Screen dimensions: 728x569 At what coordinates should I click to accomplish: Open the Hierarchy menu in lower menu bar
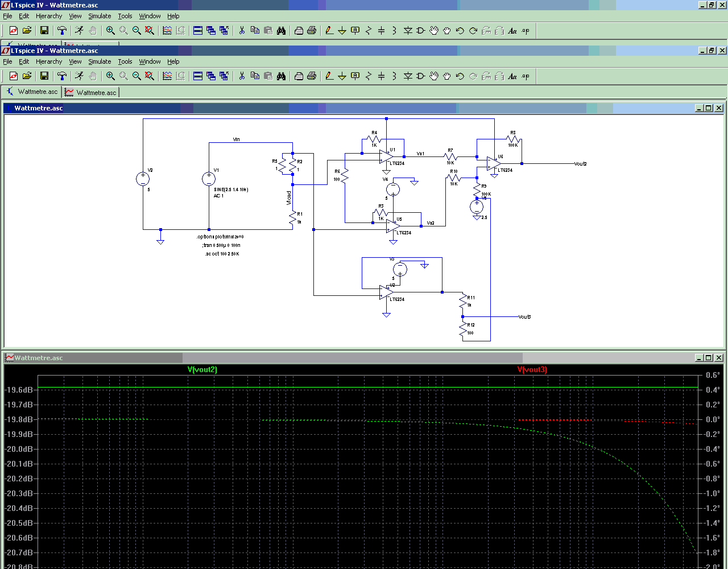tap(49, 61)
